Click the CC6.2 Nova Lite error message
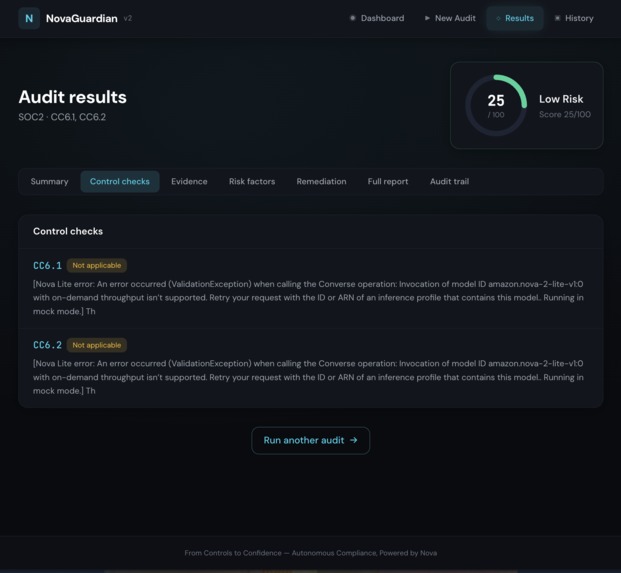The image size is (621, 573). (x=308, y=377)
